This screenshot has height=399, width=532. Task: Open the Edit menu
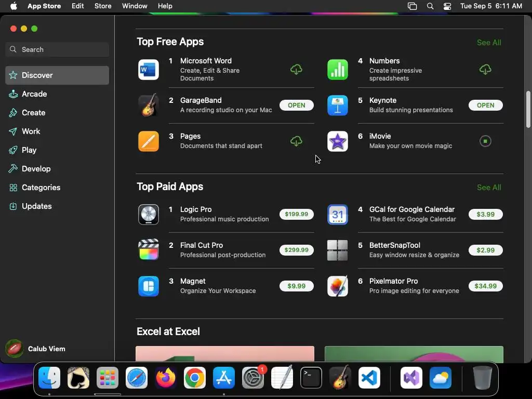(x=78, y=6)
